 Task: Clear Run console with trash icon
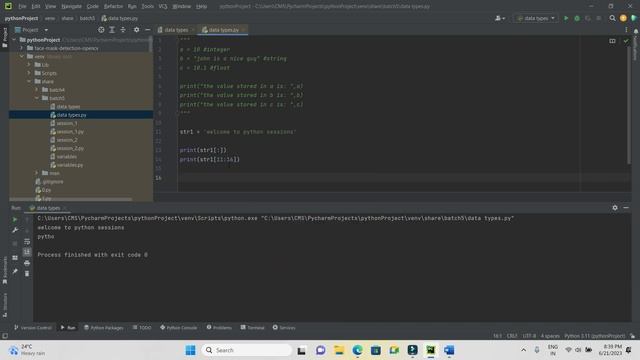(x=27, y=273)
